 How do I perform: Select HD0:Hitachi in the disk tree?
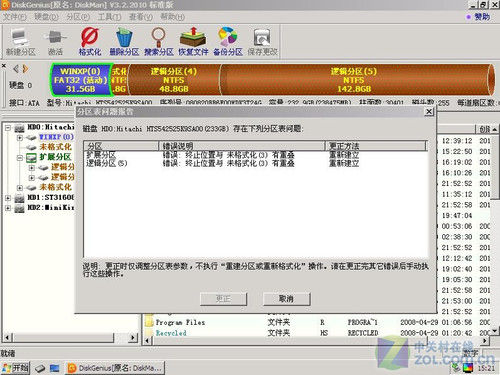[x=50, y=127]
